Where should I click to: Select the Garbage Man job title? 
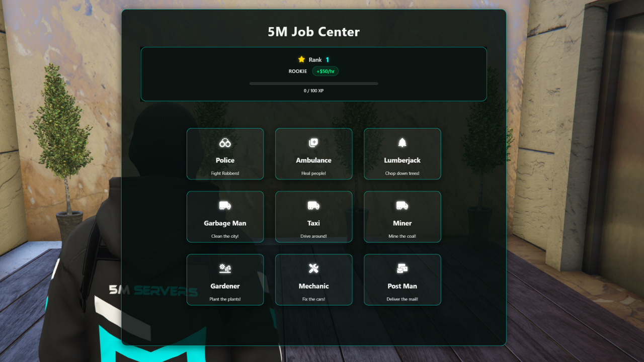(x=225, y=223)
